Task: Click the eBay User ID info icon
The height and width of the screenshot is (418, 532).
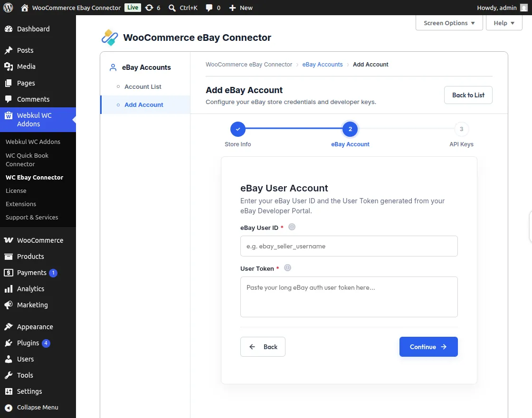Action: tap(292, 227)
